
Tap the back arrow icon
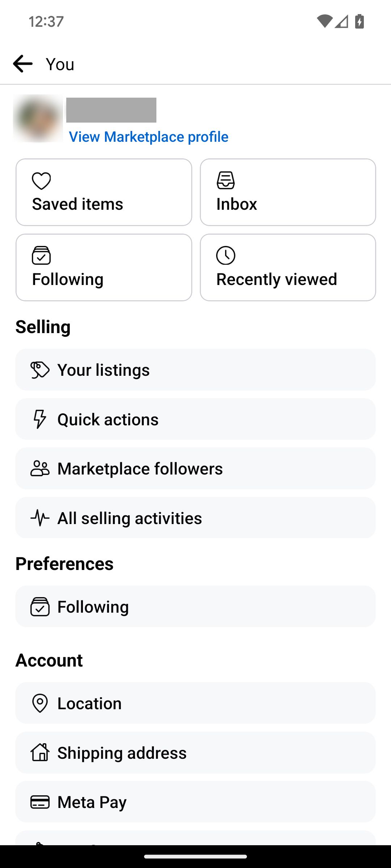pyautogui.click(x=22, y=64)
